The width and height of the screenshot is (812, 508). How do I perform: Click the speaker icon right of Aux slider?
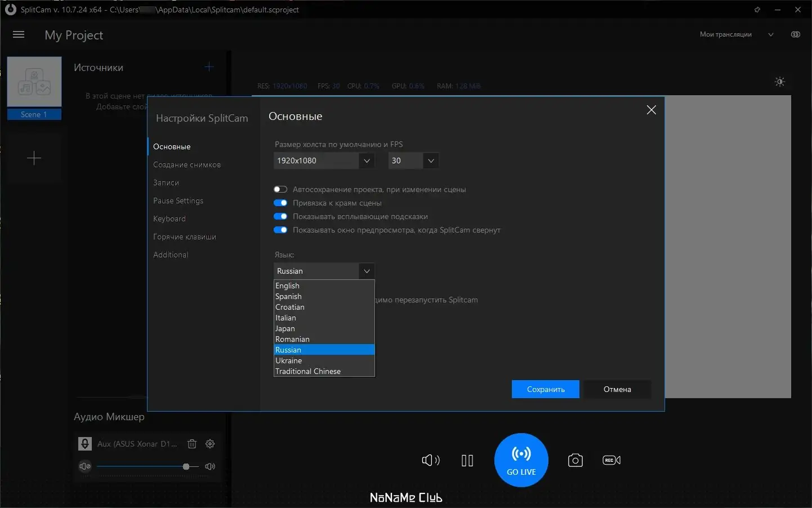pos(210,466)
